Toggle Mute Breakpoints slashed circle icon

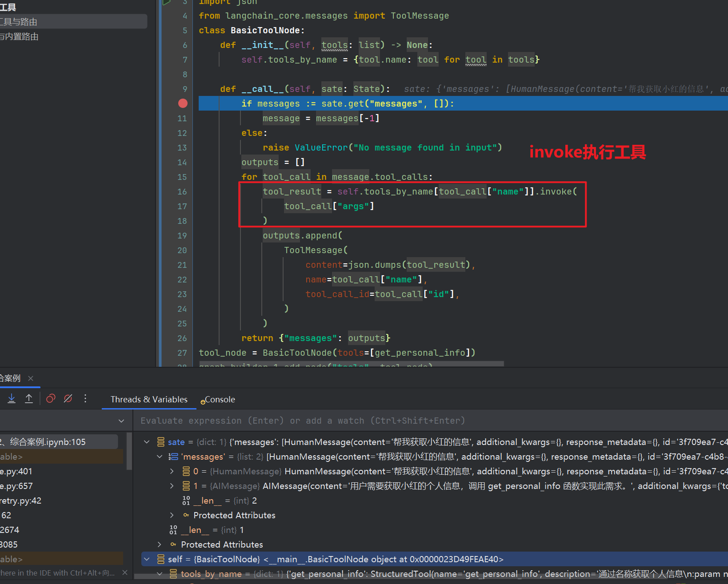click(x=68, y=399)
